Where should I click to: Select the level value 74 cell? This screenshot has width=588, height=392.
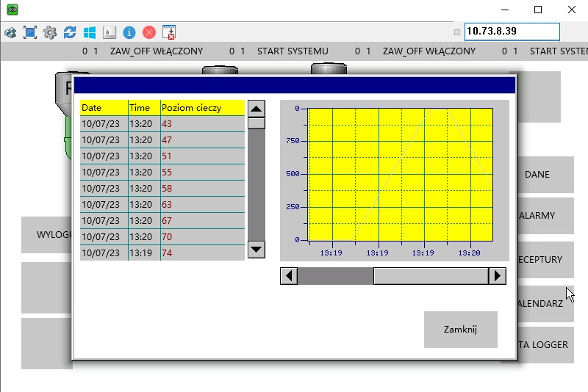click(203, 253)
